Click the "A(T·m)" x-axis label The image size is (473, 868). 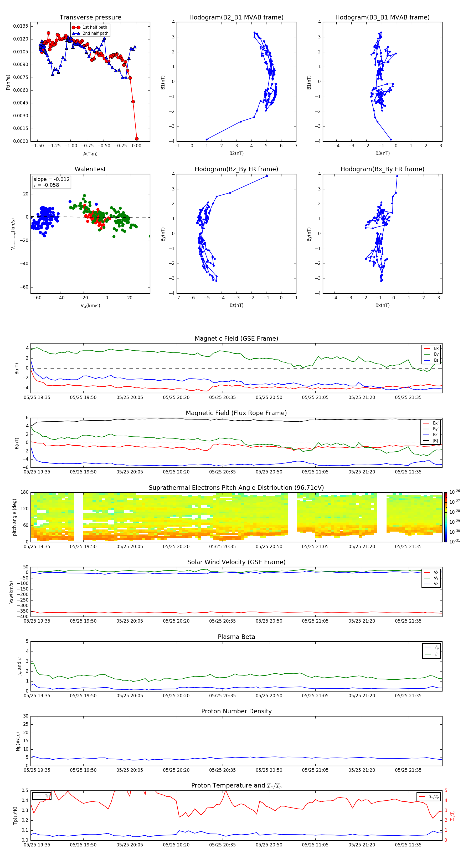pyautogui.click(x=90, y=154)
